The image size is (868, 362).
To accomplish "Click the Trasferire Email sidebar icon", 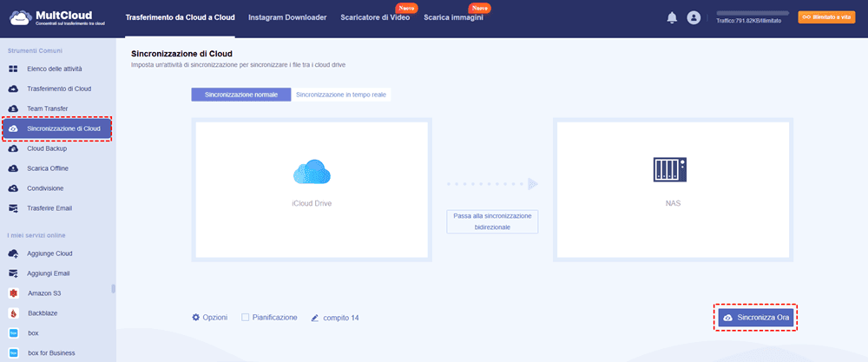I will click(13, 208).
